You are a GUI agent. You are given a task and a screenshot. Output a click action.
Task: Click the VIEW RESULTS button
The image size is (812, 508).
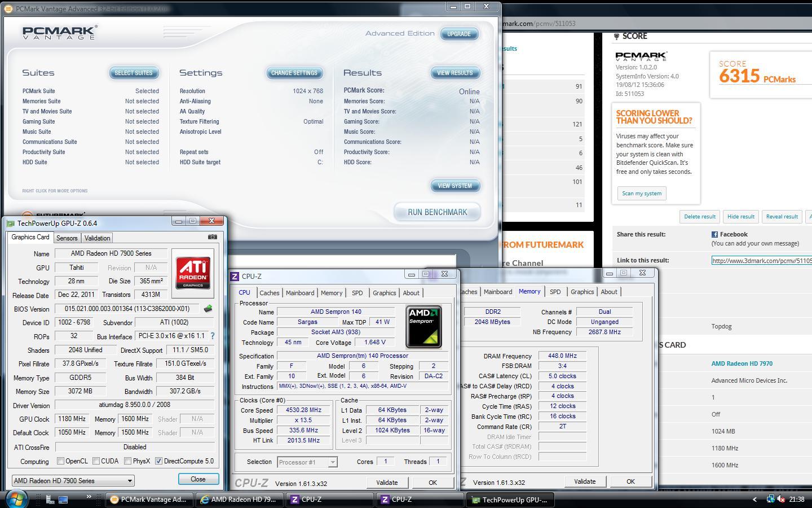pos(454,73)
